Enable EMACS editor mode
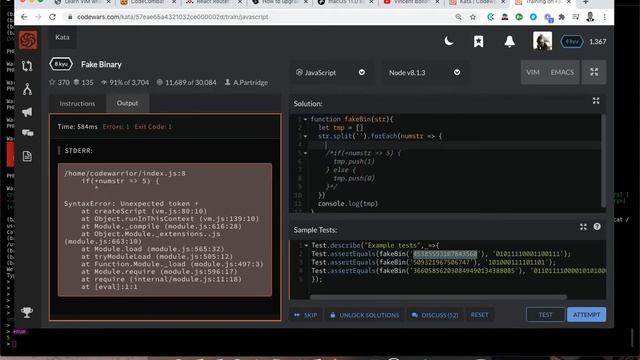The image size is (640, 360). point(562,72)
